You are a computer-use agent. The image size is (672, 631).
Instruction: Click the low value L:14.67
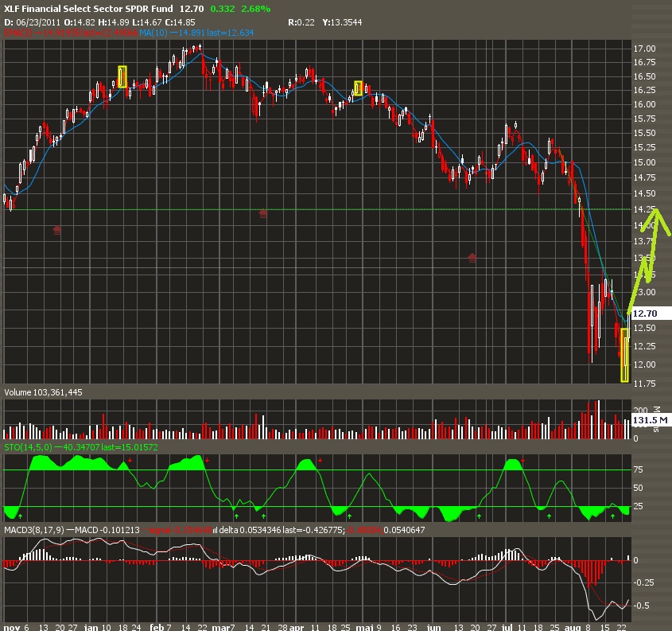click(x=147, y=22)
